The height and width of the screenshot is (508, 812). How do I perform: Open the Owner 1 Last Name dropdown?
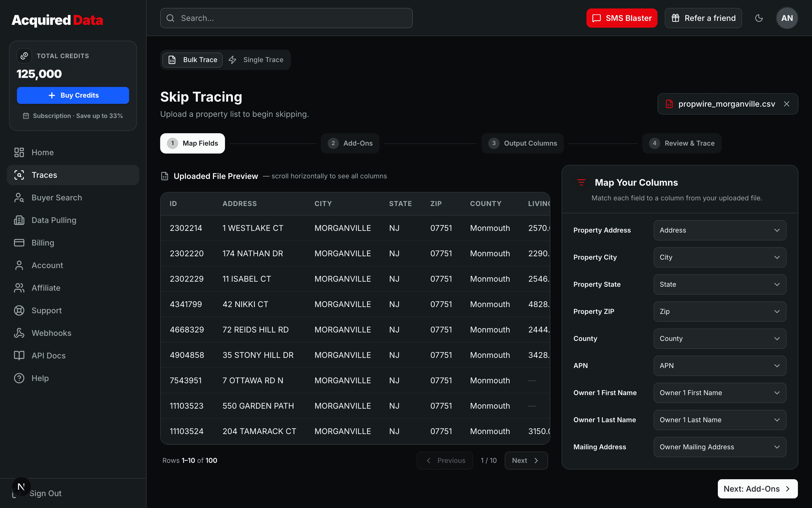[x=720, y=420]
